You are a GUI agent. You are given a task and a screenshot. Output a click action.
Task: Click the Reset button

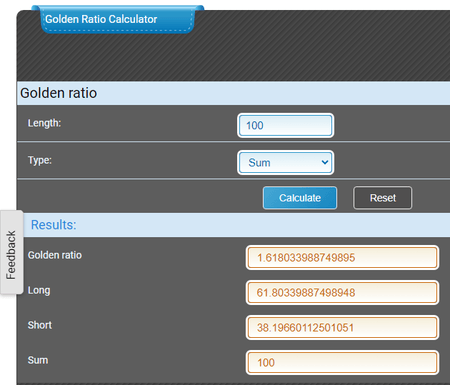click(383, 198)
